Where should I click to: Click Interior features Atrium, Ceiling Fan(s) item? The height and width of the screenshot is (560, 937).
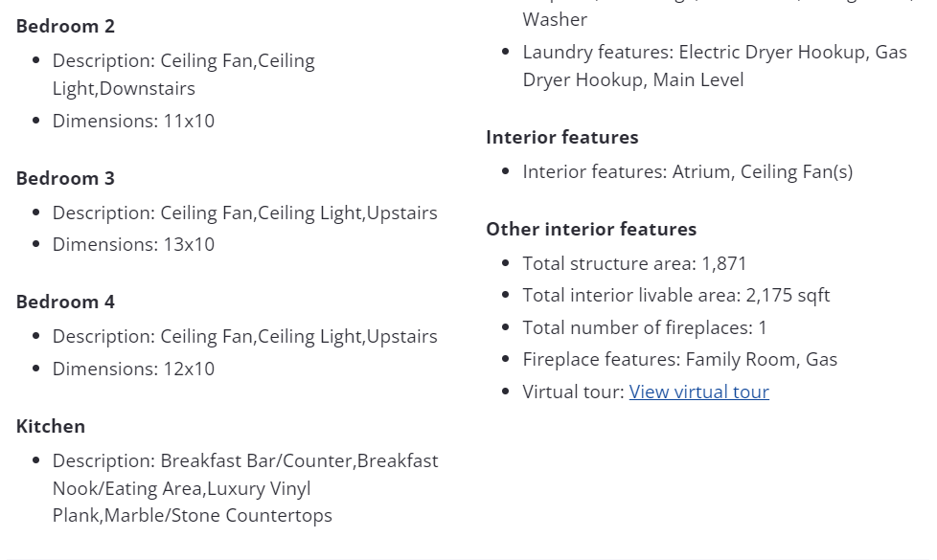click(x=687, y=172)
